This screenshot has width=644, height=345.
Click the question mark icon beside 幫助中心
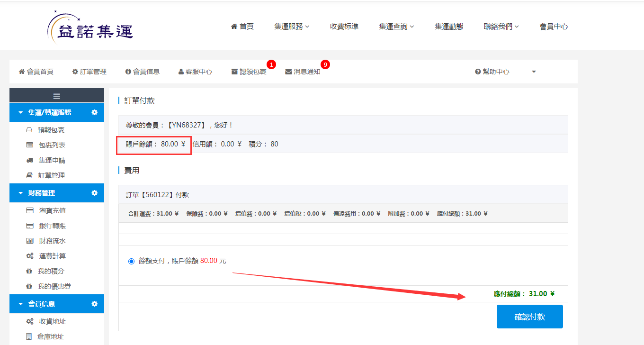(478, 72)
